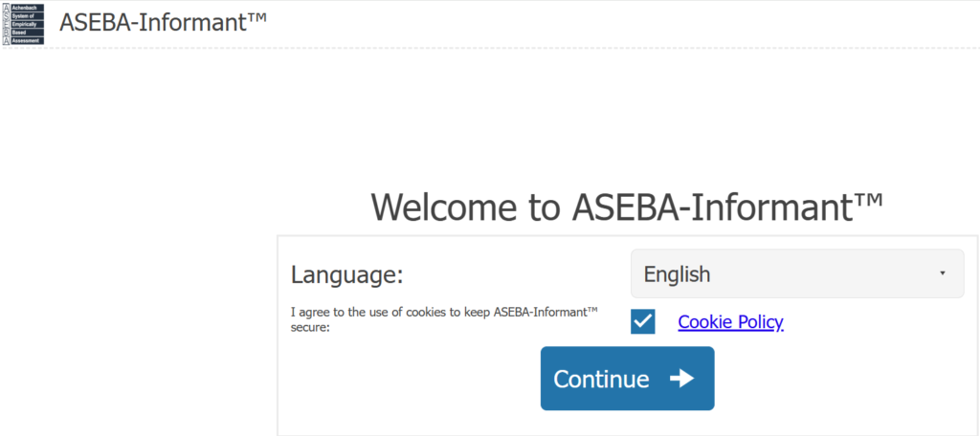980x436 pixels.
Task: Click the small caret icon in Language selector
Action: coord(943,273)
